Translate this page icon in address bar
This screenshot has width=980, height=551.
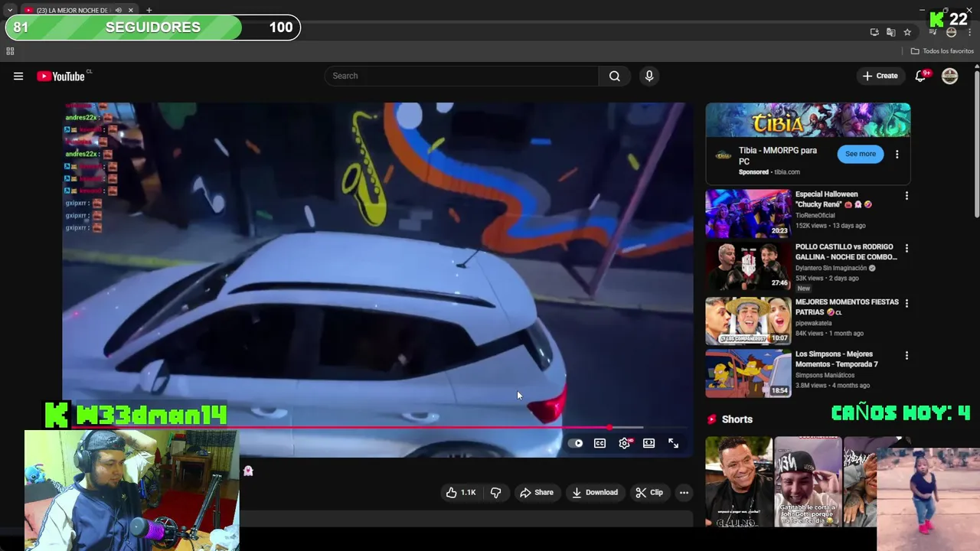click(890, 32)
